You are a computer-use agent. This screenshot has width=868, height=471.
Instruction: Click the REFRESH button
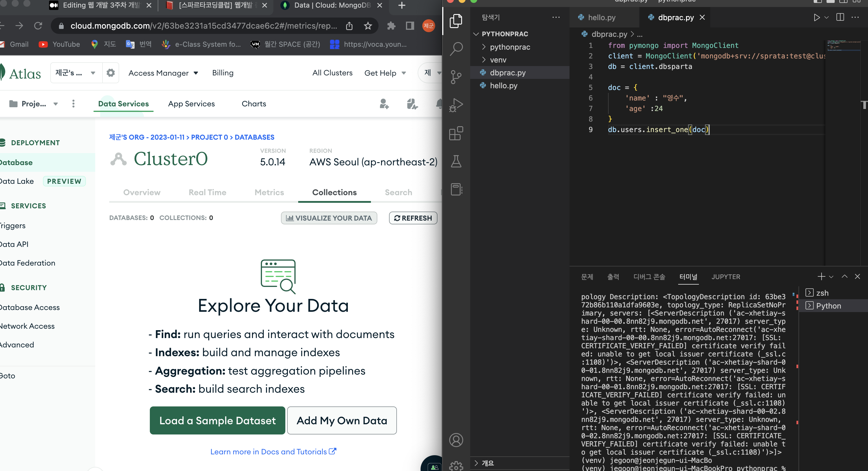pyautogui.click(x=413, y=218)
